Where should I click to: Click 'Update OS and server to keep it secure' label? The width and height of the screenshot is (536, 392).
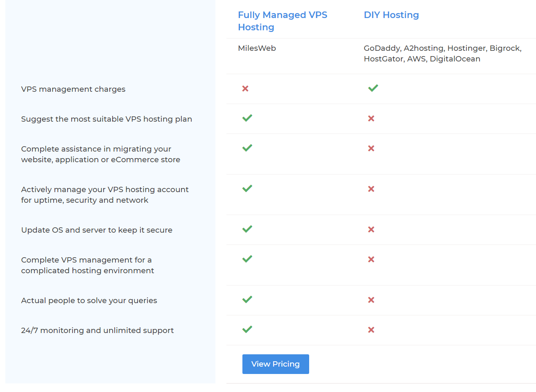point(97,230)
